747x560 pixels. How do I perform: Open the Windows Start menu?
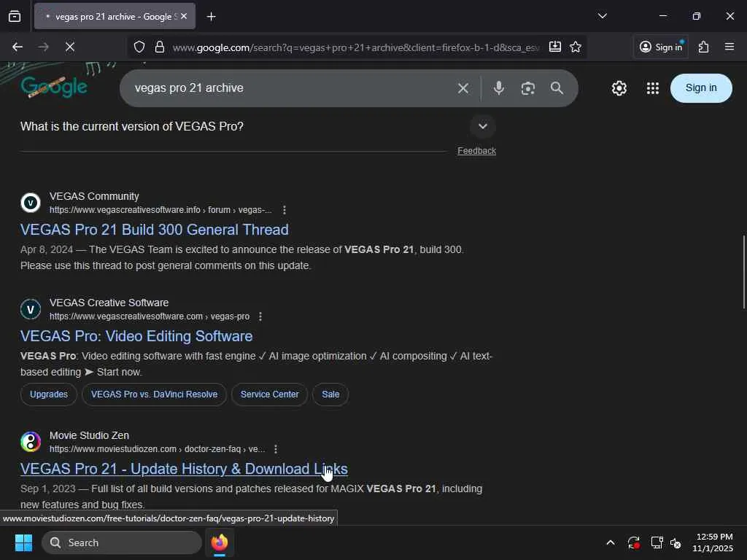coord(23,542)
